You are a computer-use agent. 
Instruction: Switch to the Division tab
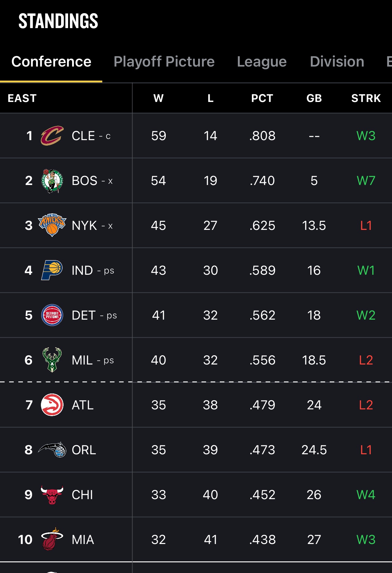click(337, 62)
